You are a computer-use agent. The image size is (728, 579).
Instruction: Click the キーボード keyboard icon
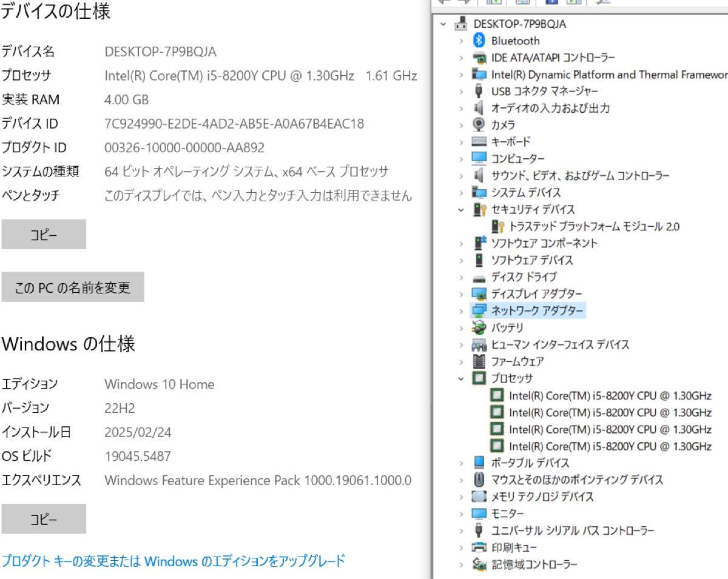pos(479,142)
